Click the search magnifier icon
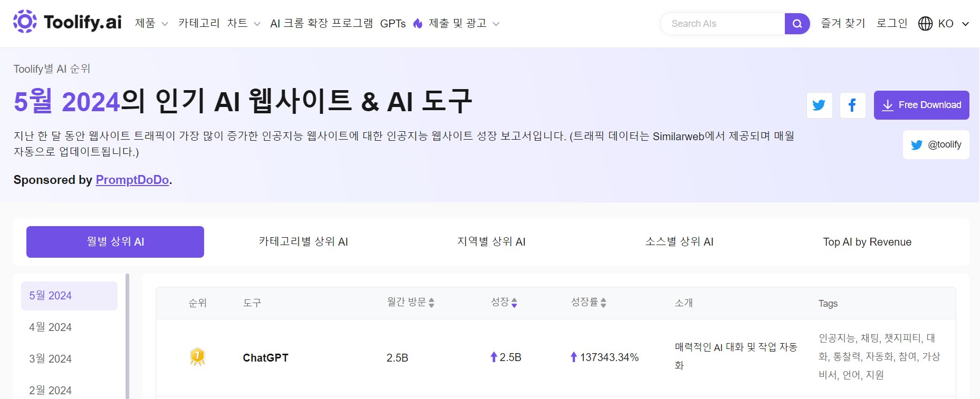The width and height of the screenshot is (980, 399). [x=796, y=23]
